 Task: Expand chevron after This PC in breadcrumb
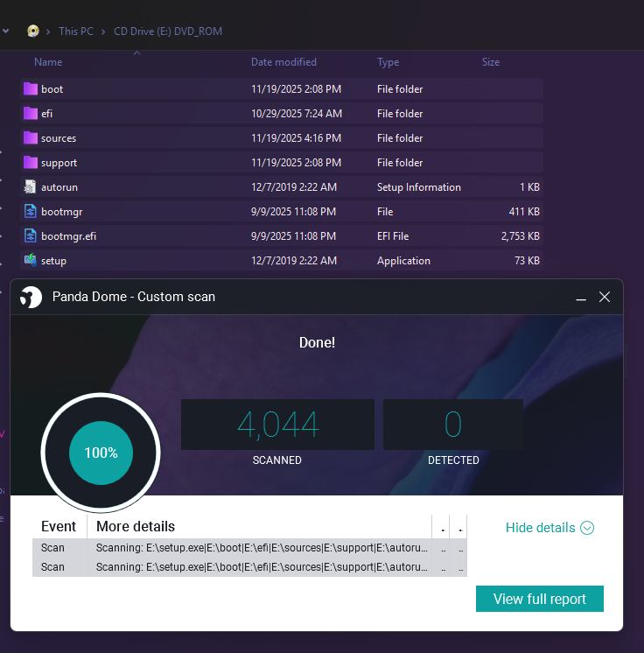[103, 32]
